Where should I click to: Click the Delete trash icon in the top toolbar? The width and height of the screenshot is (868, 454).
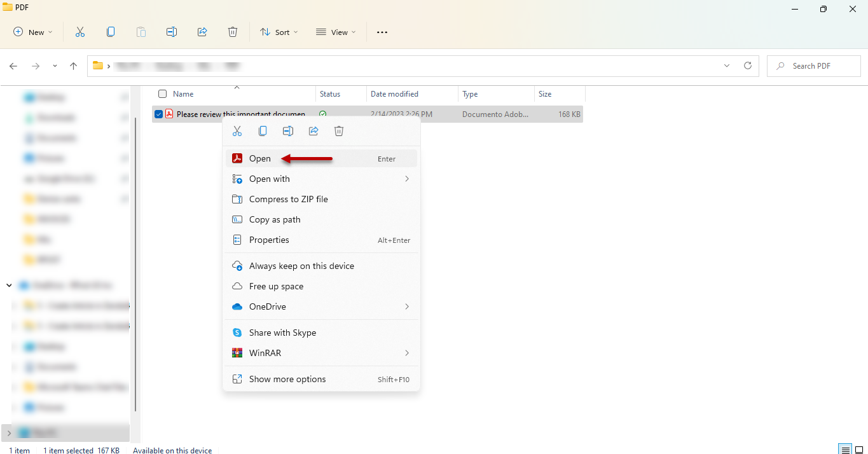click(x=233, y=32)
